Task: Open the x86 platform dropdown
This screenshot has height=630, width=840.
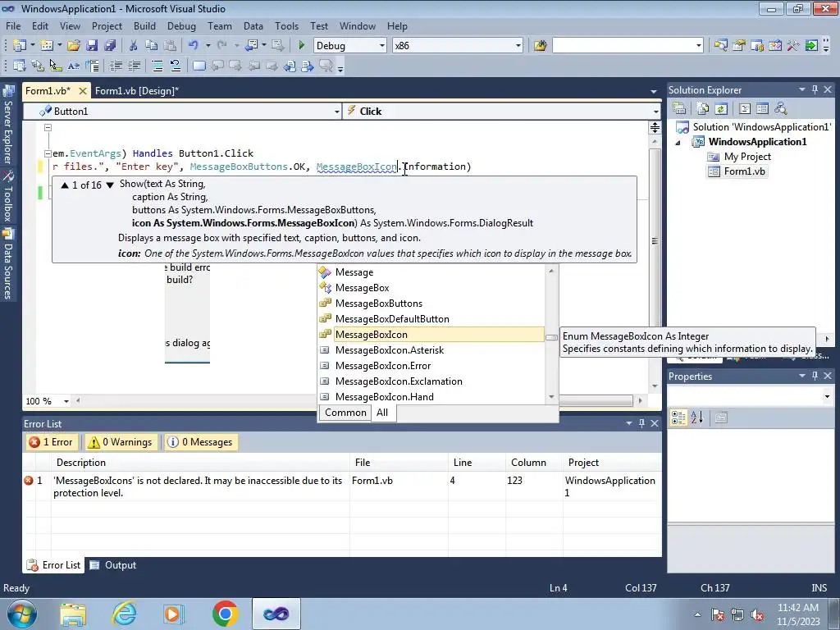Action: [x=518, y=46]
